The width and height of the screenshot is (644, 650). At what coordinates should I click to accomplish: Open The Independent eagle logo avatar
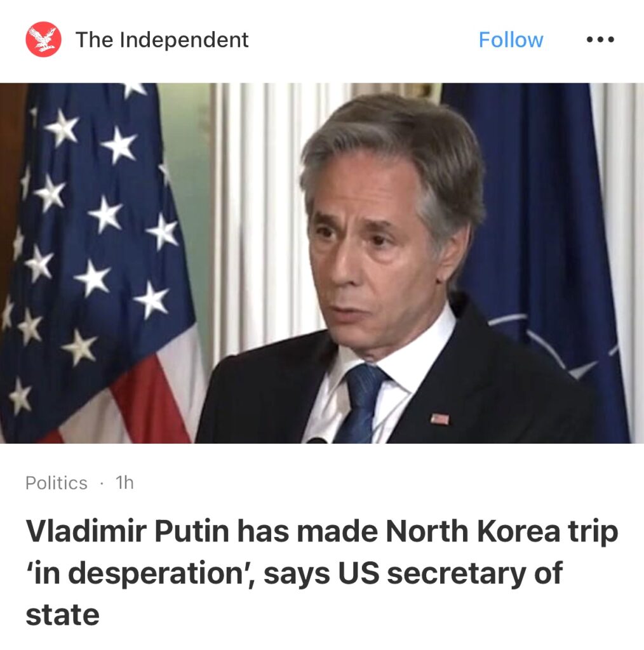pos(44,39)
